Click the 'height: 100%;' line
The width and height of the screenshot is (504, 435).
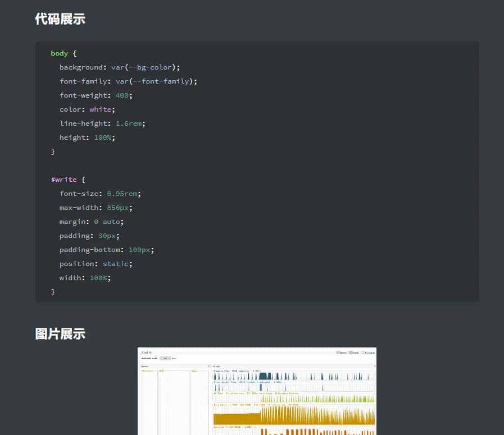click(x=87, y=138)
